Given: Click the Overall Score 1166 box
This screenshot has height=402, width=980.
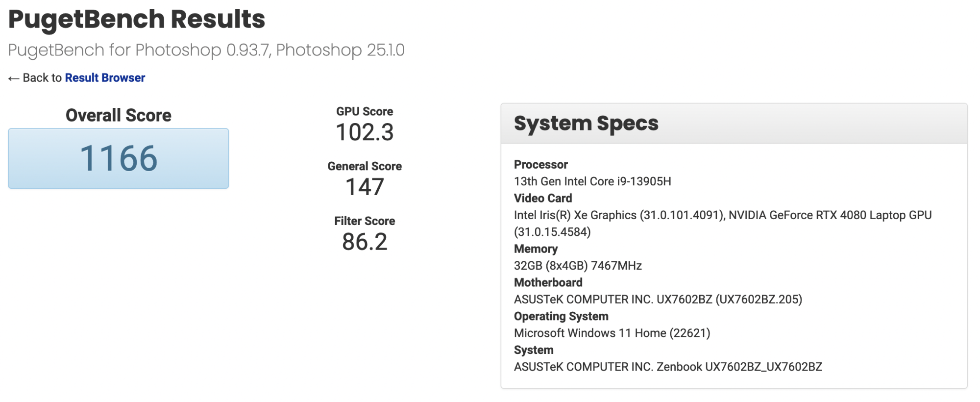Looking at the screenshot, I should [119, 158].
